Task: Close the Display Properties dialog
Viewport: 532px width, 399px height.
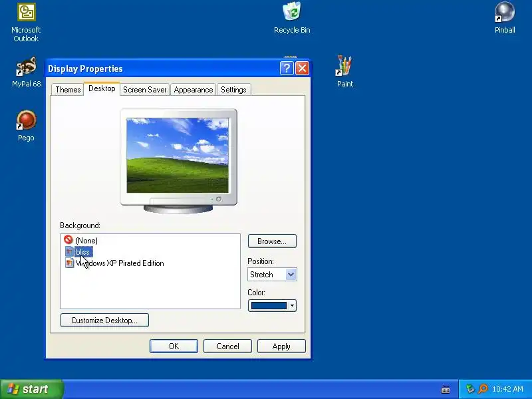Action: click(302, 68)
